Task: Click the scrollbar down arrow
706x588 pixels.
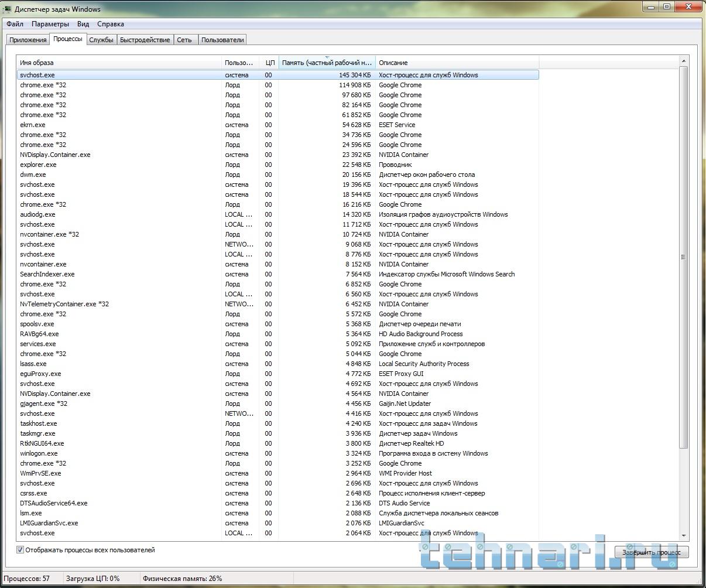Action: [x=684, y=535]
